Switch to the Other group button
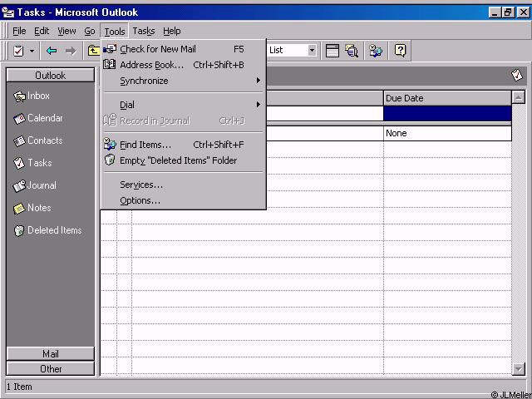Viewport: 532px width, 399px height. point(51,368)
